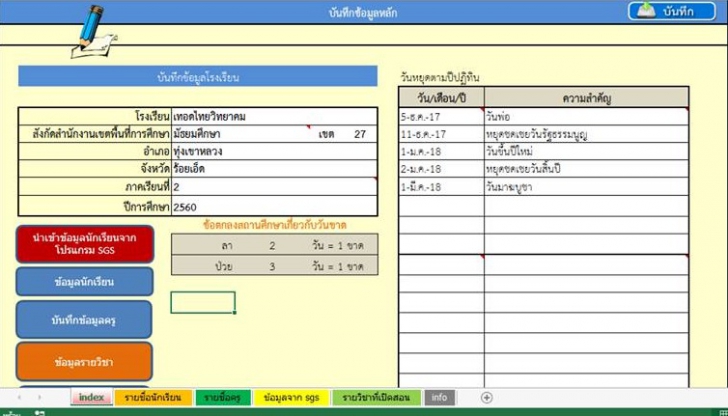Switch to the index sheet tab
The image size is (728, 416).
click(x=92, y=397)
